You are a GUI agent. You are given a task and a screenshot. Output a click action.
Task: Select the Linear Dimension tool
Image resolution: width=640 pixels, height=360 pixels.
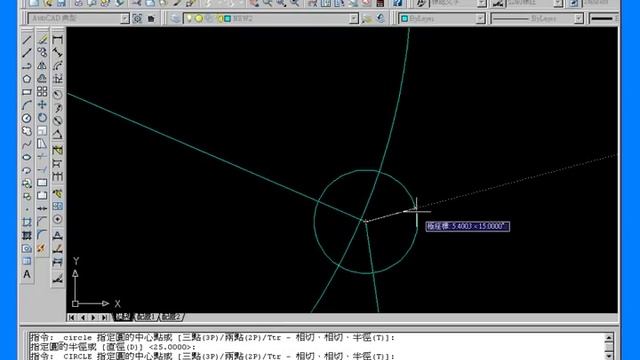(x=58, y=40)
